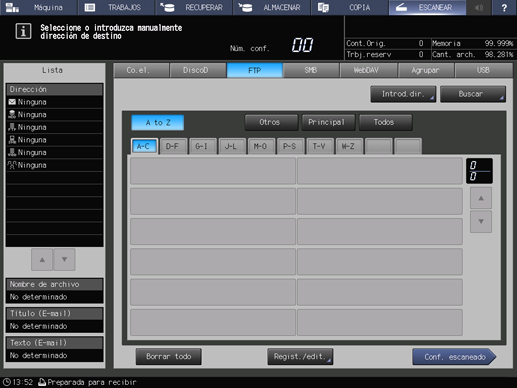Open the Introd.dir. address entry
Screen dimensions: 517x388
click(x=403, y=94)
